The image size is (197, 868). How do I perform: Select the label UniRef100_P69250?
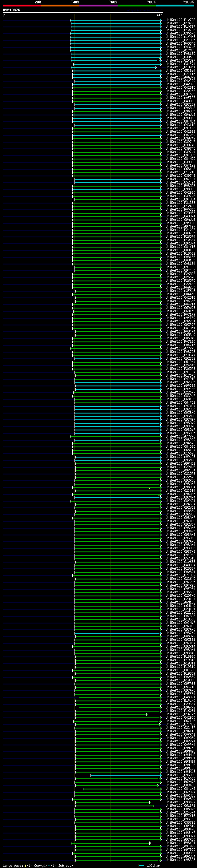click(180, 287)
